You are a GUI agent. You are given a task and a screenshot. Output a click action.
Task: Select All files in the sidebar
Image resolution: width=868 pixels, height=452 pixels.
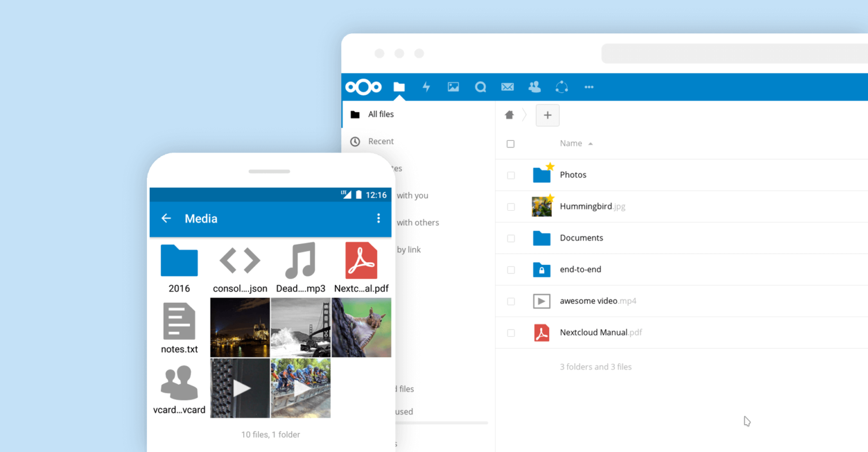pyautogui.click(x=381, y=114)
